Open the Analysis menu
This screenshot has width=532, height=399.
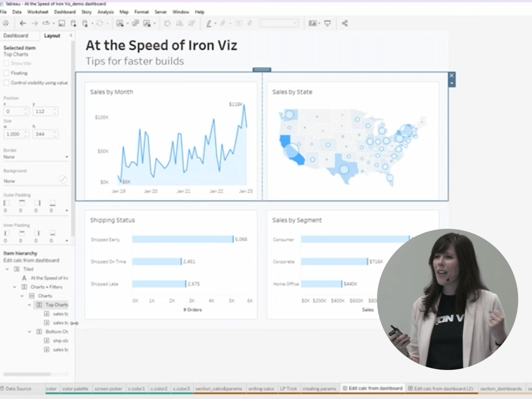coord(105,11)
